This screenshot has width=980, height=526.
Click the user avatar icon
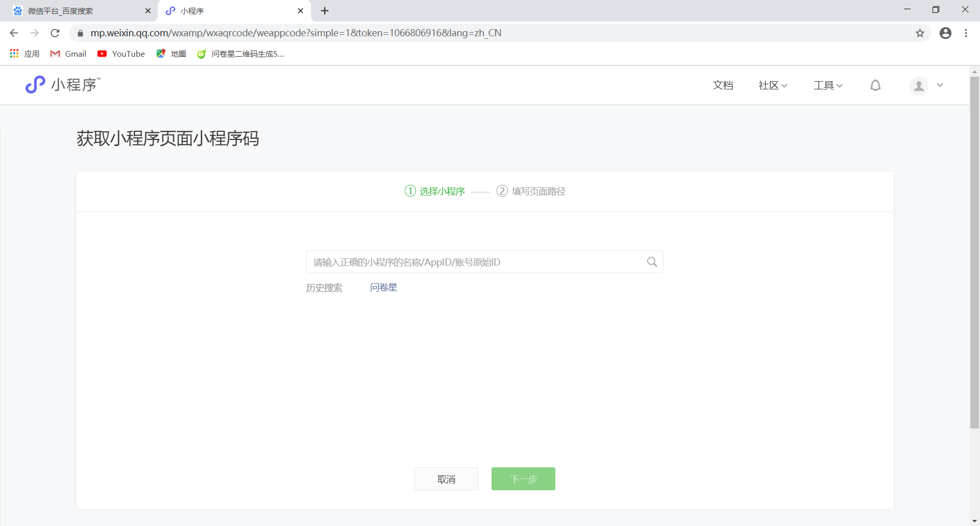(x=919, y=86)
